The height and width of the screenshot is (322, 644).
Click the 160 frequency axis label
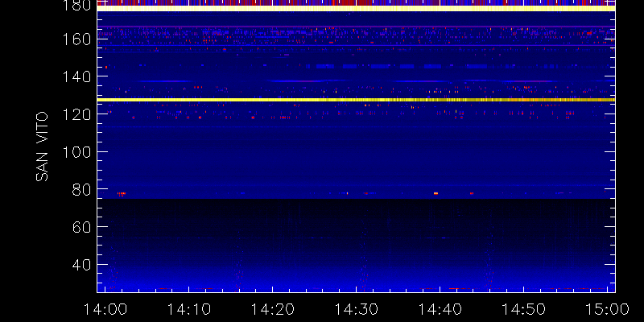click(76, 39)
